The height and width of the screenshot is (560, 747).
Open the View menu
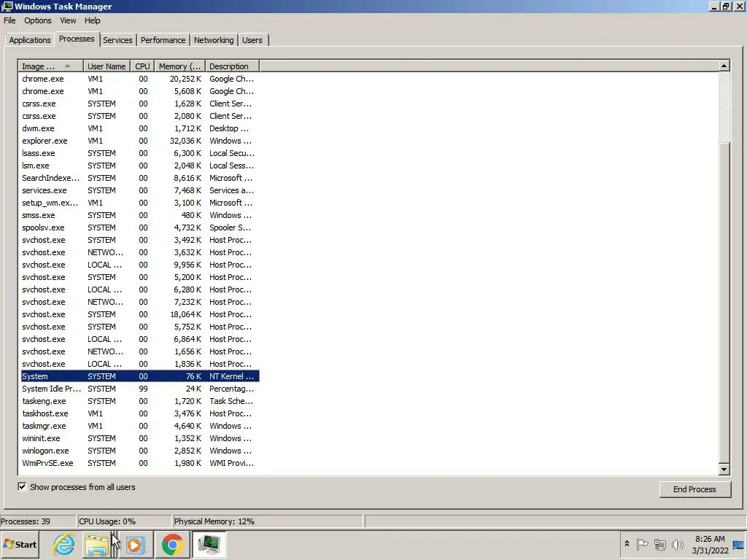[68, 20]
